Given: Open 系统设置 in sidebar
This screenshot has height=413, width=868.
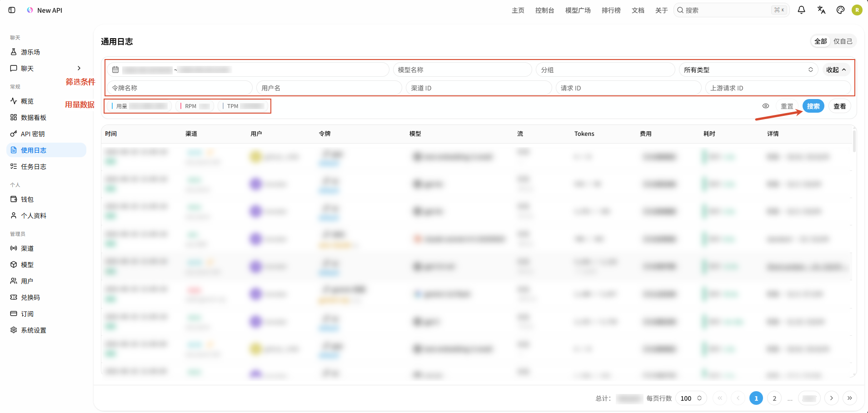Looking at the screenshot, I should (x=46, y=330).
